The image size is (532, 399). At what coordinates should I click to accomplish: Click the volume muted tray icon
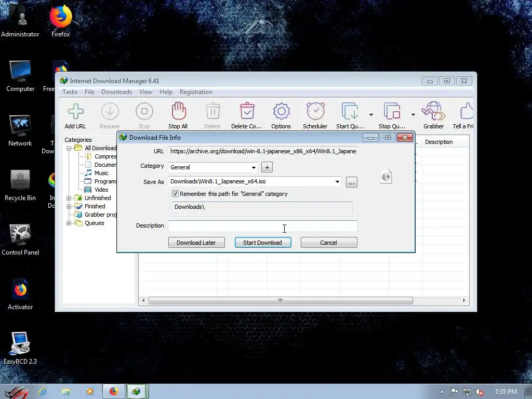480,392
